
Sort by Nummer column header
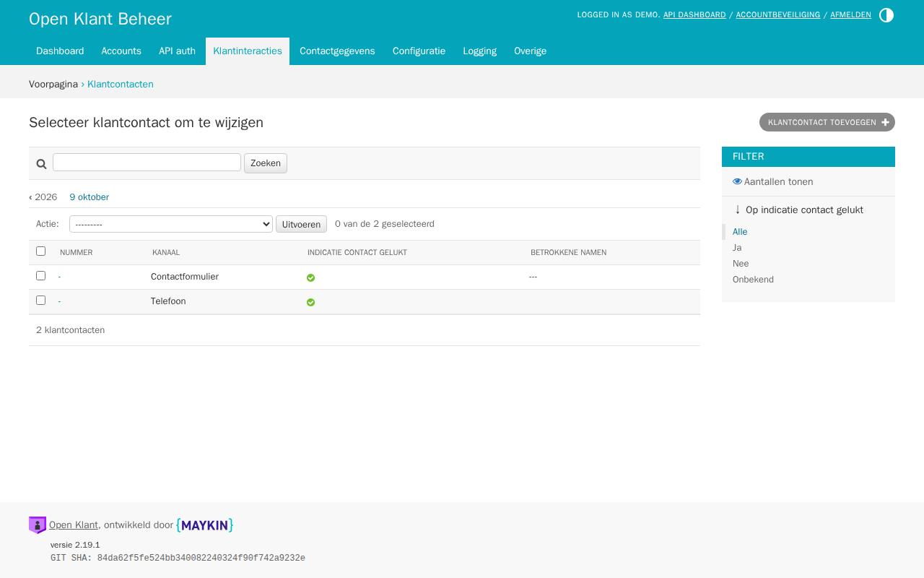(76, 253)
